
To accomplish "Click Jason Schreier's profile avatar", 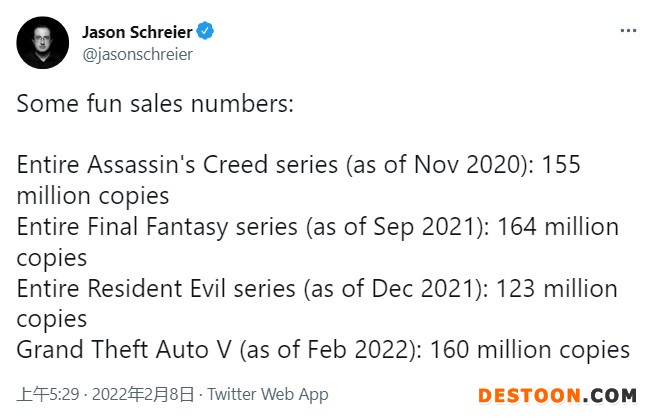I will 41,42.
